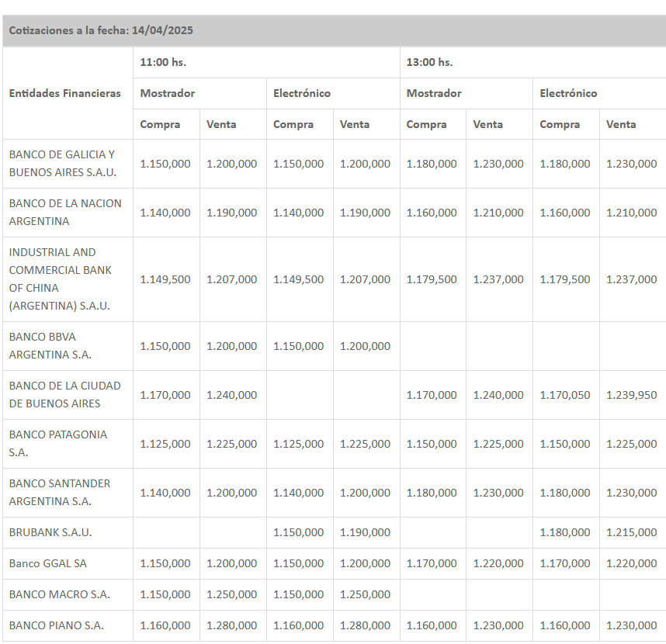Select 'BANCO PATAGONIA S.A.' row name
The height and width of the screenshot is (644, 666).
coord(58,443)
